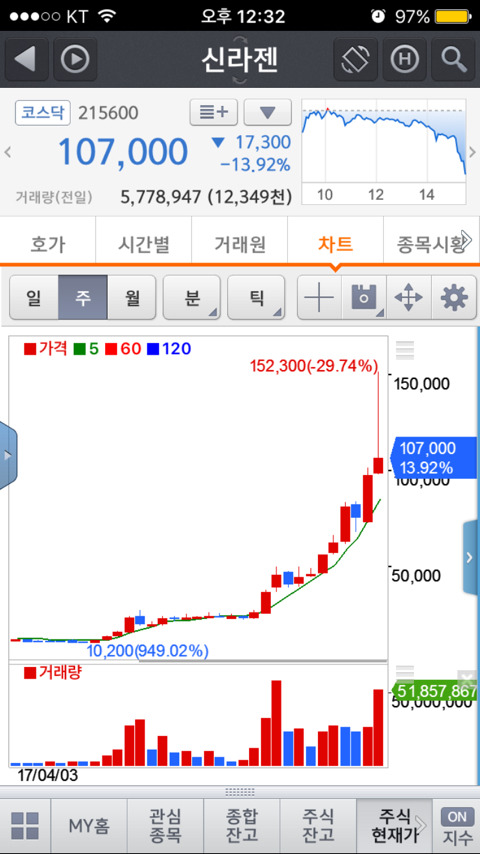Open 관심종목 in bottom bar
The width and height of the screenshot is (480, 854).
click(165, 826)
